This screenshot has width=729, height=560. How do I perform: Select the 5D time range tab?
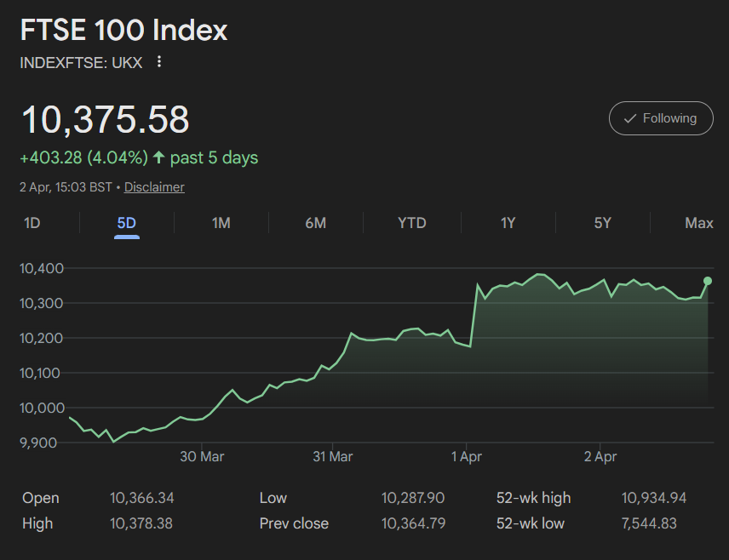(126, 223)
